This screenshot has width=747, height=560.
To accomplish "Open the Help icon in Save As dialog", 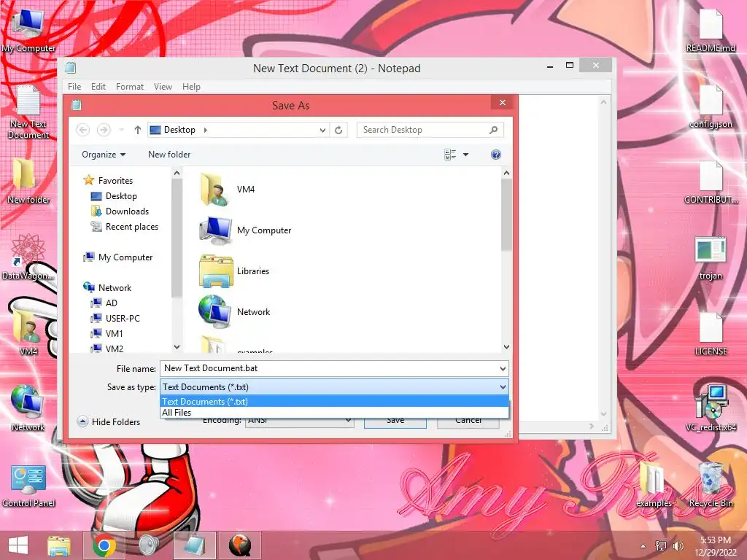I will pos(496,155).
